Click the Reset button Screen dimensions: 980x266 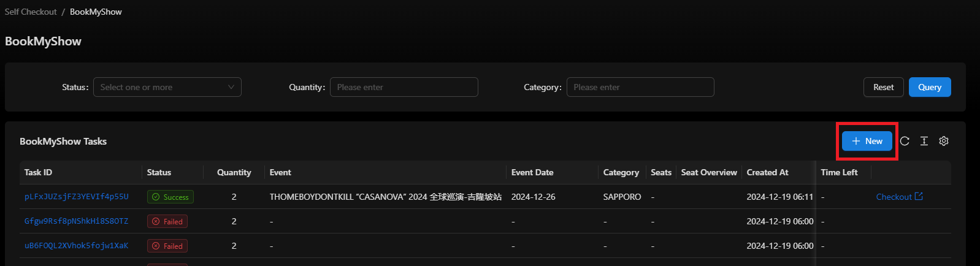[x=884, y=87]
